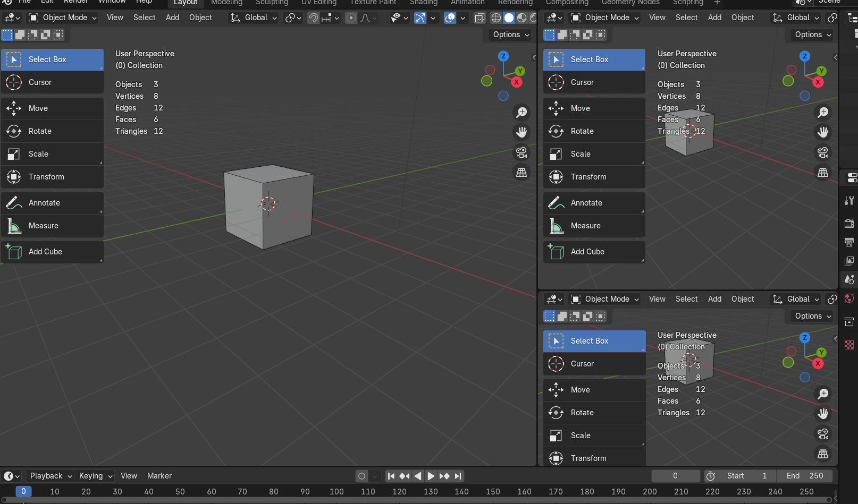Jump to the first frame in the timeline
The image size is (858, 504).
(x=391, y=476)
